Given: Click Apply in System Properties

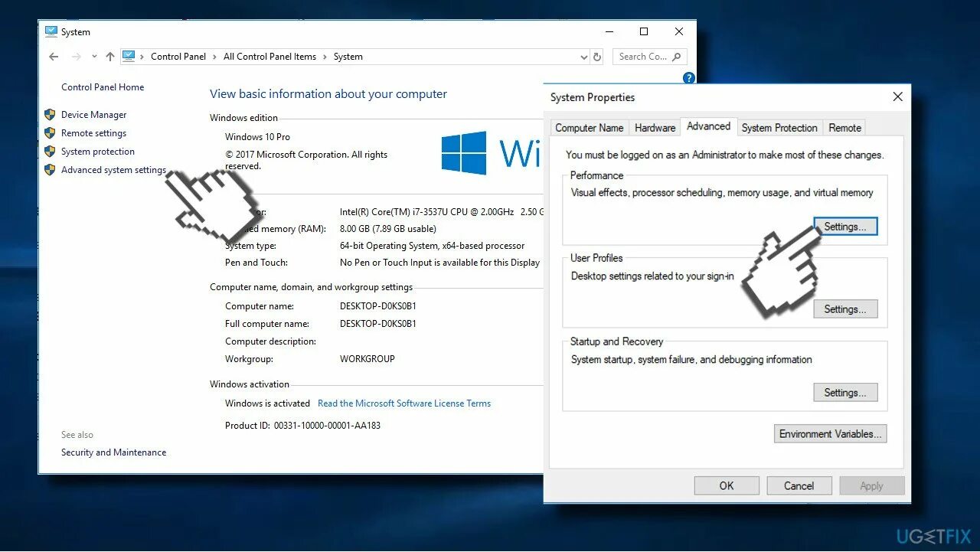Looking at the screenshot, I should 871,485.
